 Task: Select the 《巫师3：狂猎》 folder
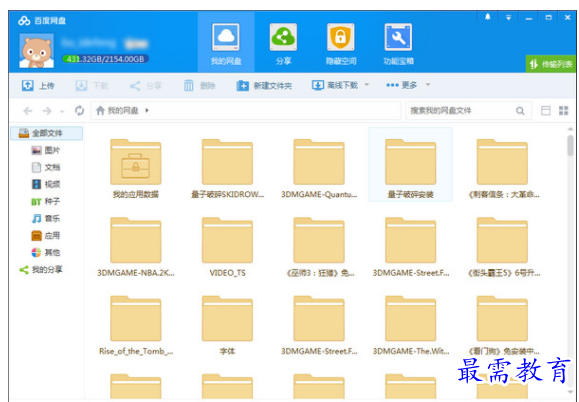pyautogui.click(x=319, y=247)
